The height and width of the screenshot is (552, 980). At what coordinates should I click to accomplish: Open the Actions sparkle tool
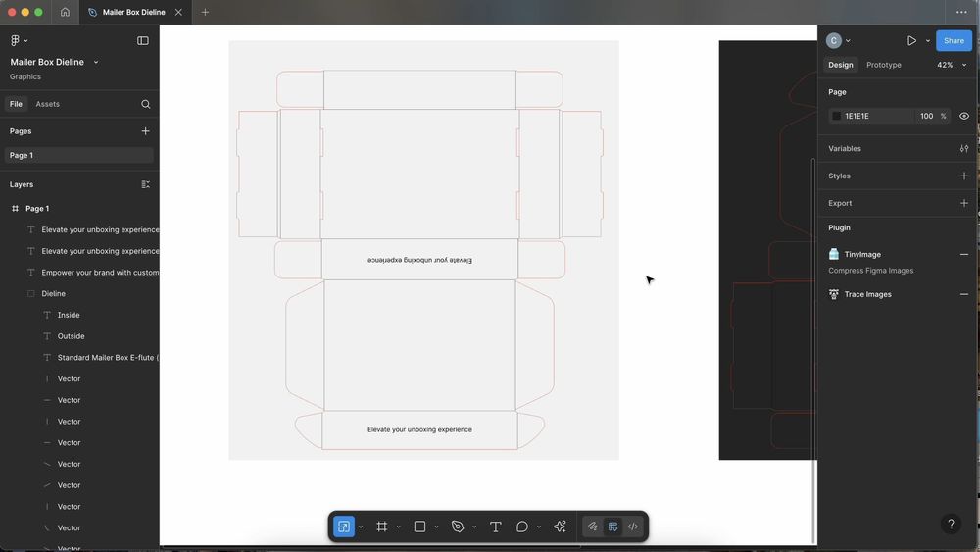(x=560, y=527)
